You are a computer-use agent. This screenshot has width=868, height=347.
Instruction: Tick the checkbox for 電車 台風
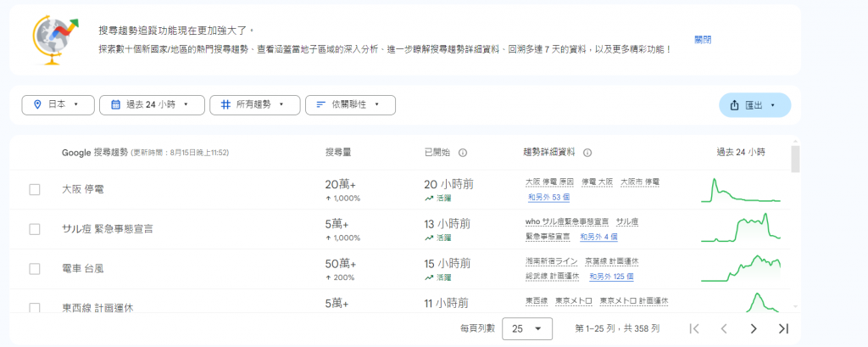pyautogui.click(x=34, y=269)
